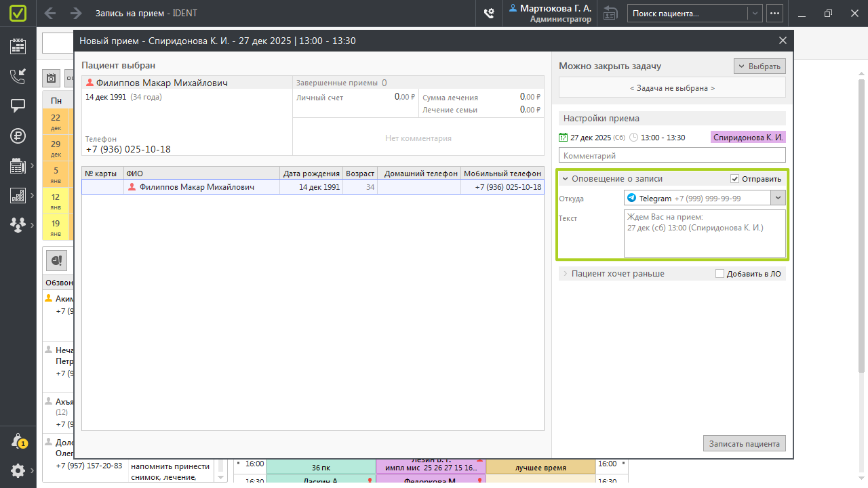
Task: Expand the Пациент хочет раньше section
Action: [x=617, y=274]
